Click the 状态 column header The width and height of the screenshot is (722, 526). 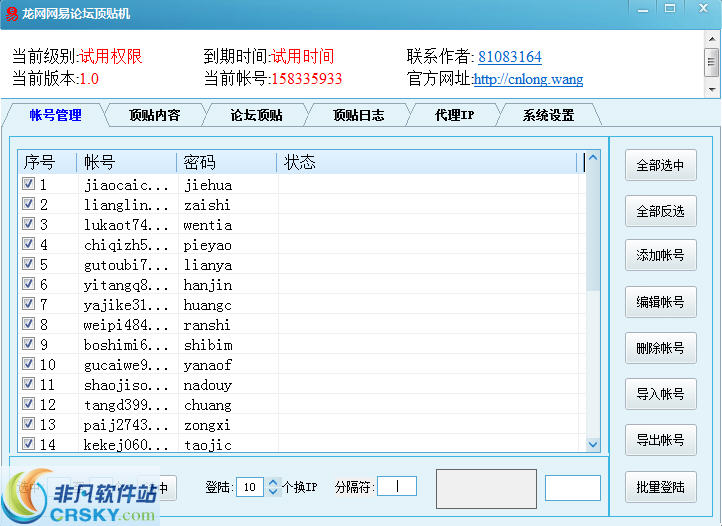point(427,162)
